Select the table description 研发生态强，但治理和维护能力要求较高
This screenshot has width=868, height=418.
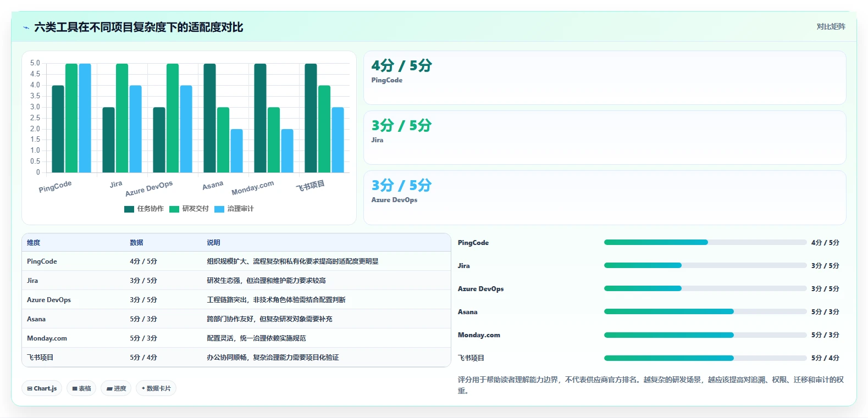click(266, 281)
